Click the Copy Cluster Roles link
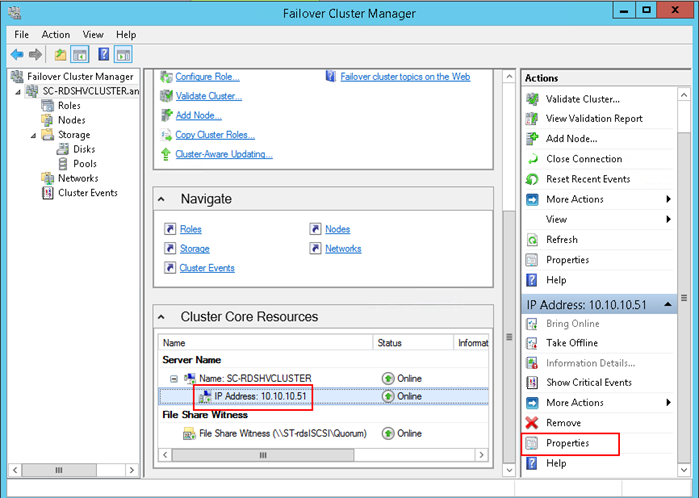 (215, 135)
